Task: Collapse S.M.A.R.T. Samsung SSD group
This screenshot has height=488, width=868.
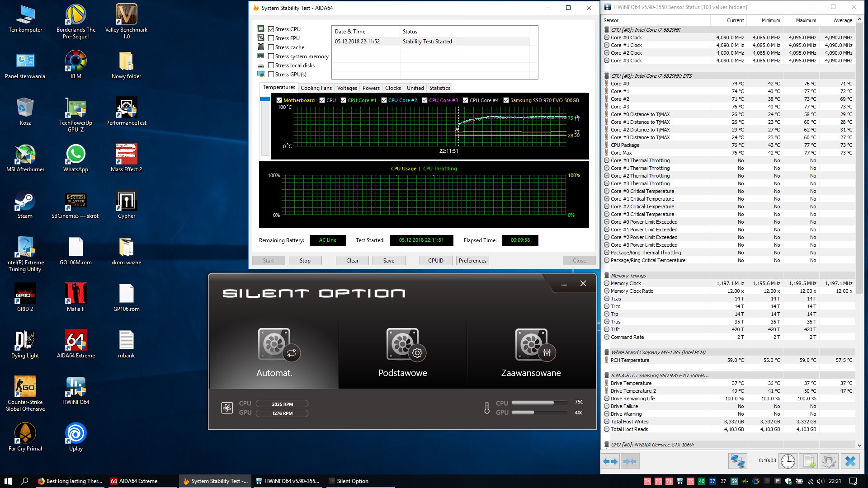Action: (x=607, y=375)
